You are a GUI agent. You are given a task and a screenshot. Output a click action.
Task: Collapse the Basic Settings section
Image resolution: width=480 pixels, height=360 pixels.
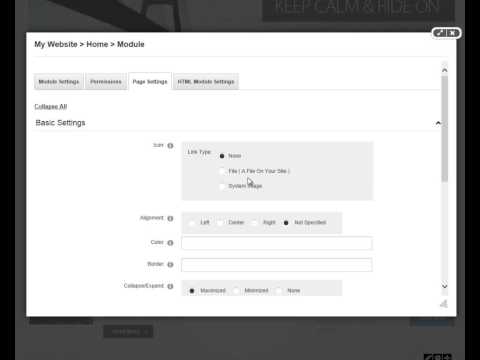click(438, 123)
